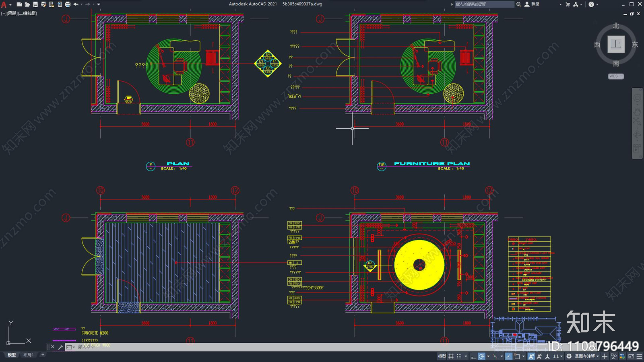Click the annotation monitor plus icon
The height and width of the screenshot is (362, 644).
click(x=605, y=356)
